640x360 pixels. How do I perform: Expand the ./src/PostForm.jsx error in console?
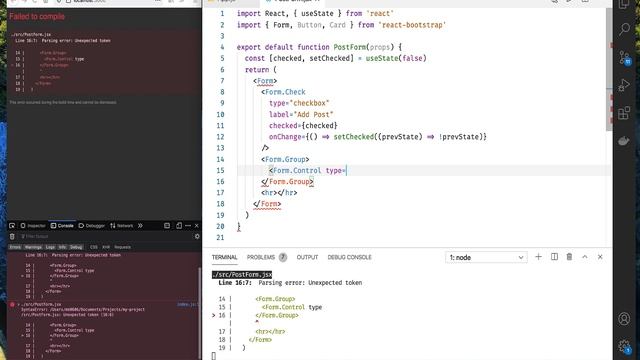point(18,304)
